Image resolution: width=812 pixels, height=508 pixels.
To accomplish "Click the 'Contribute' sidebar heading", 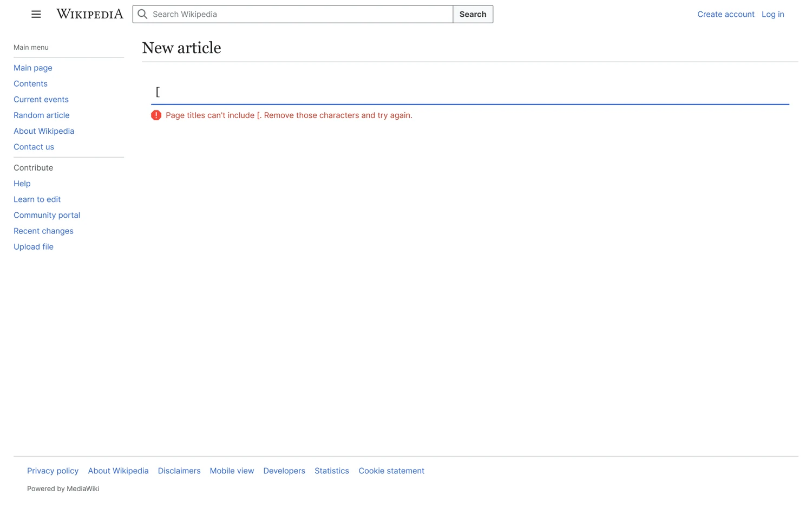I will coord(34,168).
